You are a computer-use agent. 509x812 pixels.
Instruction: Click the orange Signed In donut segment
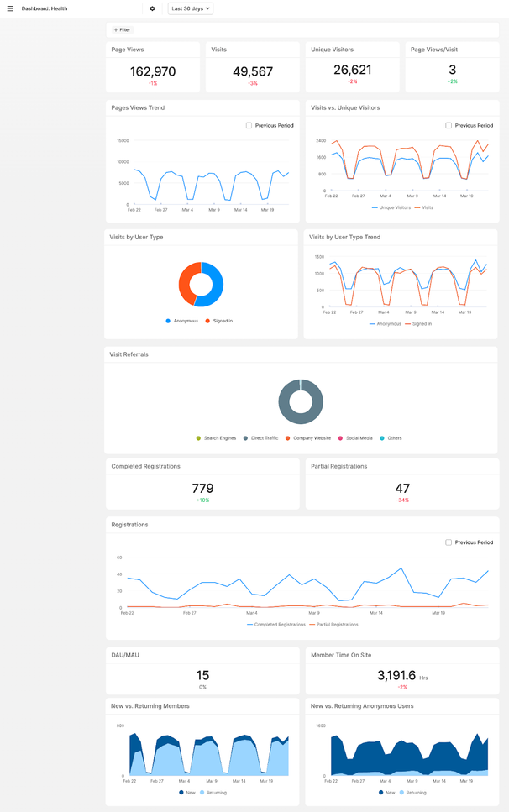point(185,282)
